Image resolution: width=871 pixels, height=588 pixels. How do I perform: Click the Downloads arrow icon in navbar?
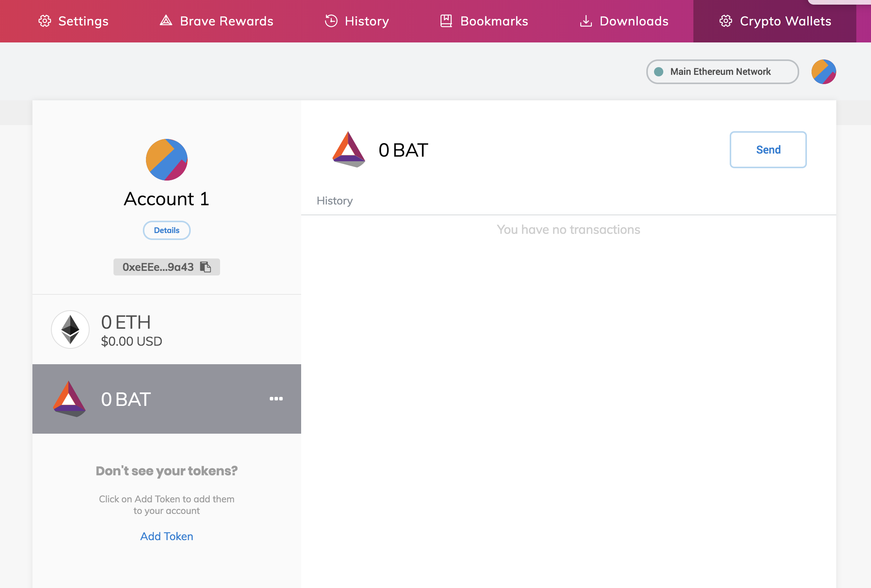pos(586,21)
